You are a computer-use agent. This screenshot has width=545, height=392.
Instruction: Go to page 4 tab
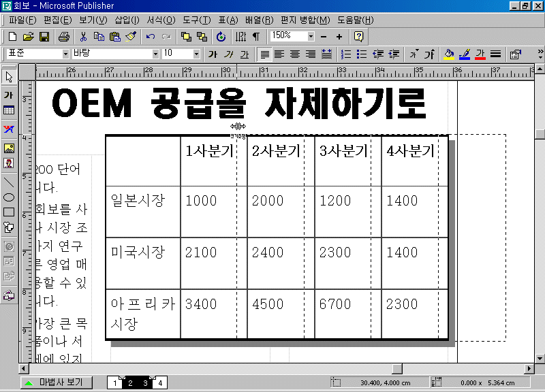click(x=160, y=383)
